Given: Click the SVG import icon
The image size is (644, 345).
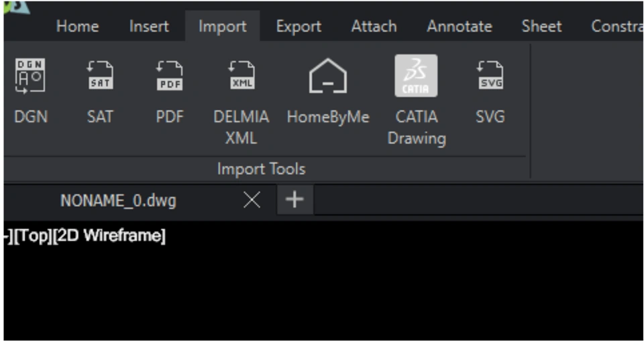Looking at the screenshot, I should (490, 76).
